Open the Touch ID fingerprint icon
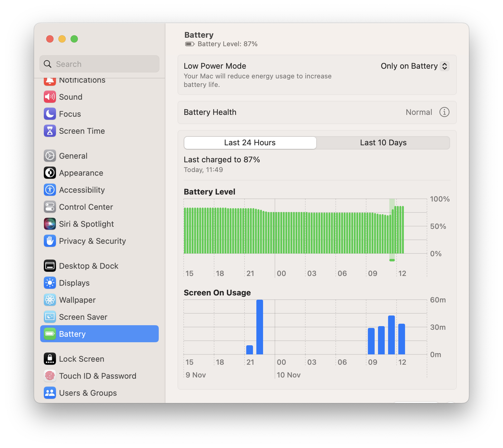Image resolution: width=503 pixels, height=448 pixels. tap(50, 376)
